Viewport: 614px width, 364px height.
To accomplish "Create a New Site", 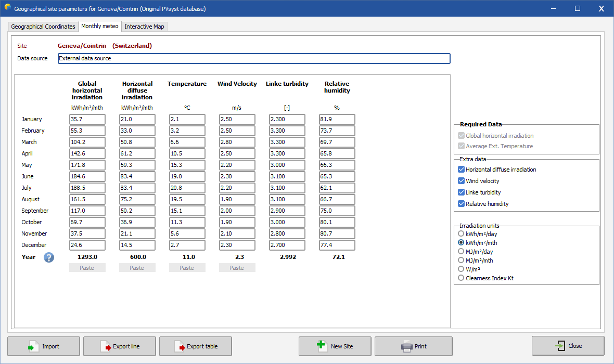I will (335, 346).
